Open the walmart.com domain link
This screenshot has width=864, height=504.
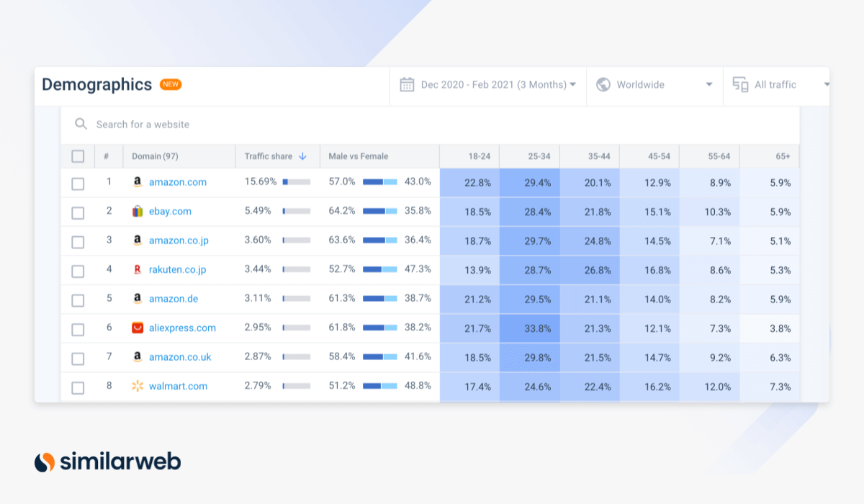click(x=178, y=386)
